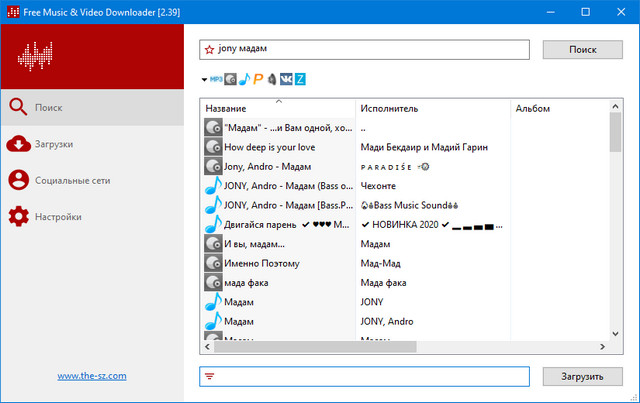Viewport: 640px width, 403px height.
Task: Click the blue Z source icon
Action: point(300,79)
